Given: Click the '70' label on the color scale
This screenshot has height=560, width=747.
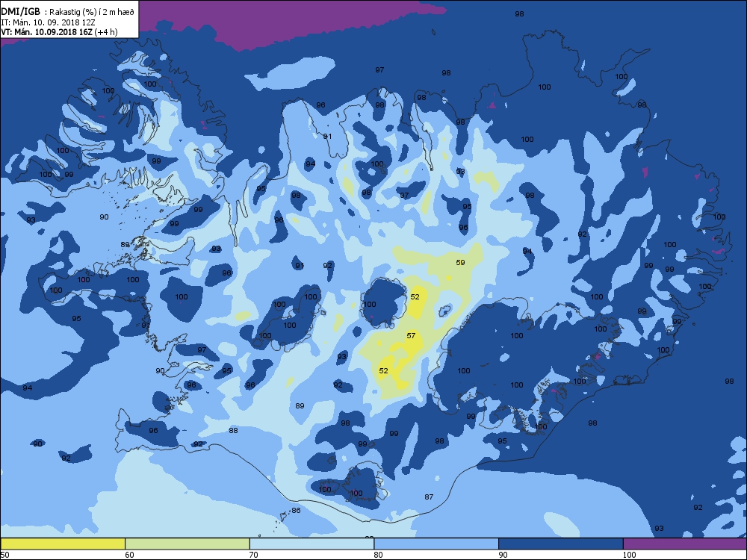Looking at the screenshot, I should pyautogui.click(x=254, y=555).
